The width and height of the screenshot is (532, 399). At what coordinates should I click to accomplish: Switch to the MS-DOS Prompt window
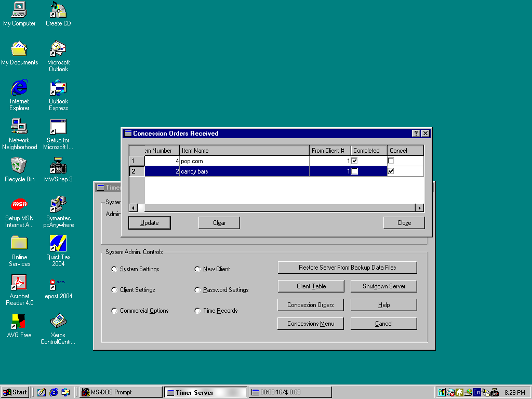point(121,392)
